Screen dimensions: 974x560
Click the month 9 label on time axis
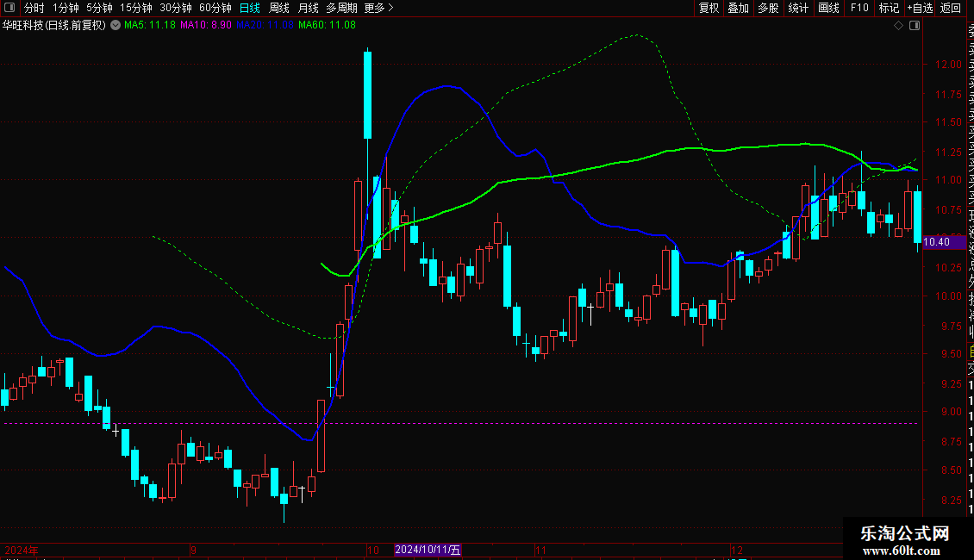pos(193,550)
